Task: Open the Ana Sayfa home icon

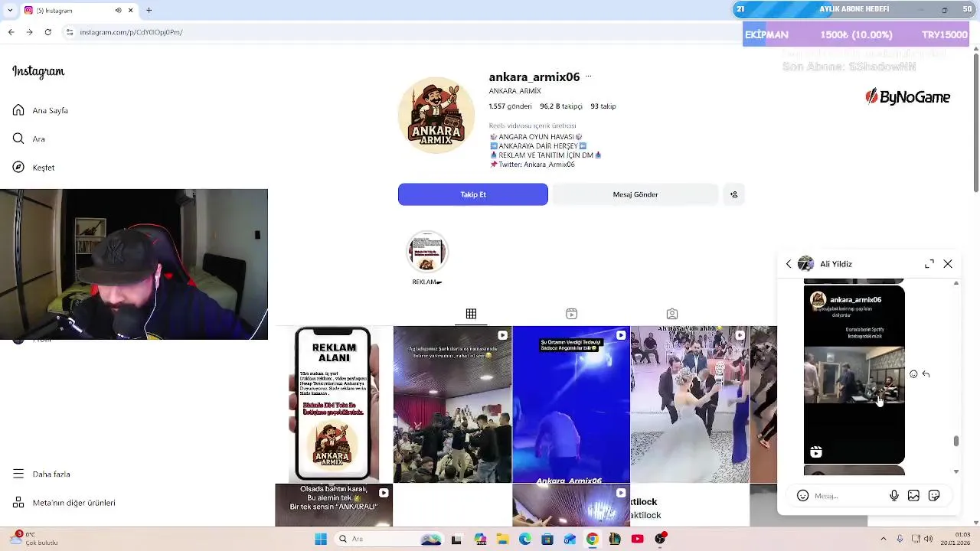Action: (x=18, y=110)
